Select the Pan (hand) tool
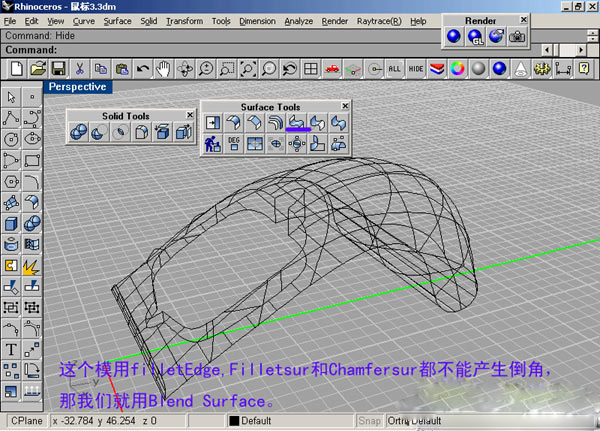 coord(164,68)
